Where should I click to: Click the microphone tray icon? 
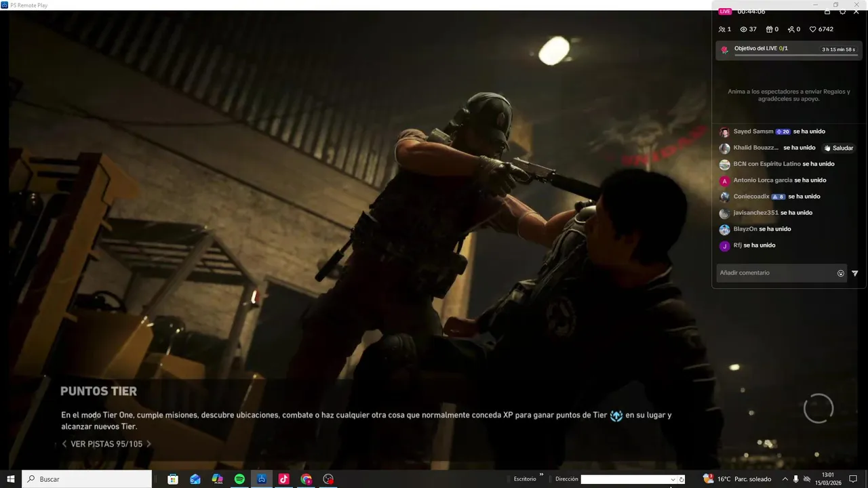tap(796, 479)
